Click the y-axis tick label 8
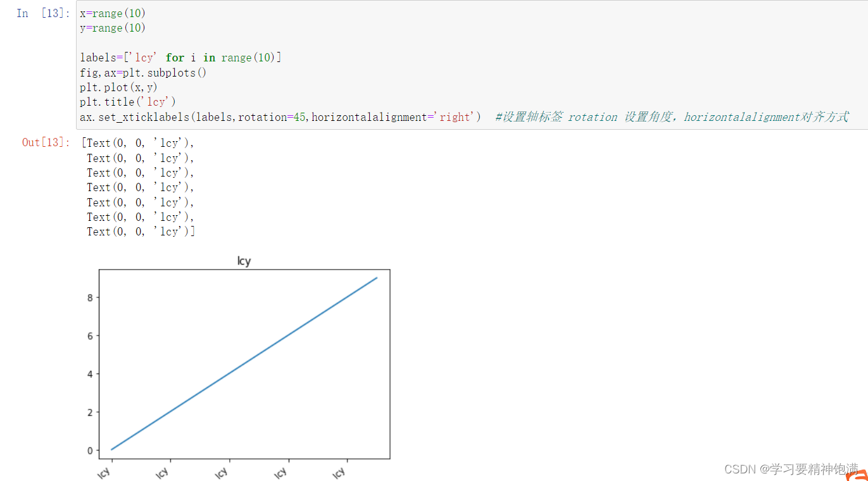Viewport: 868px width, 481px height. tap(90, 297)
